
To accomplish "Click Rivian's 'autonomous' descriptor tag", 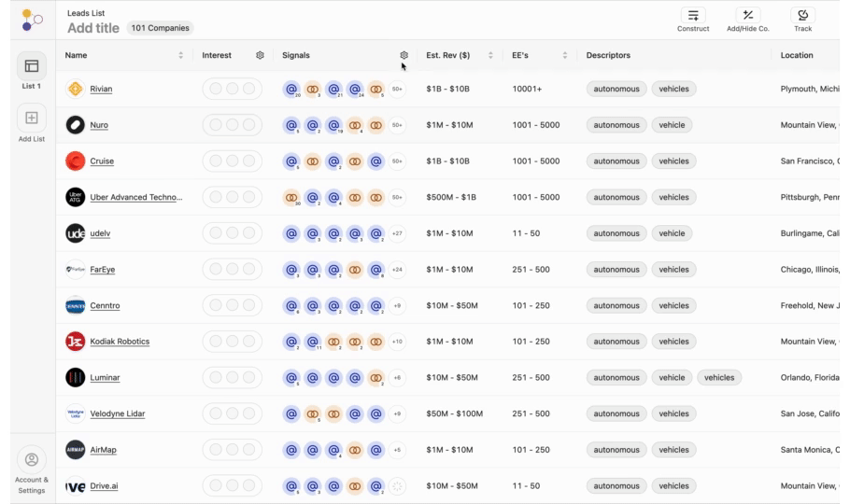I will click(616, 89).
